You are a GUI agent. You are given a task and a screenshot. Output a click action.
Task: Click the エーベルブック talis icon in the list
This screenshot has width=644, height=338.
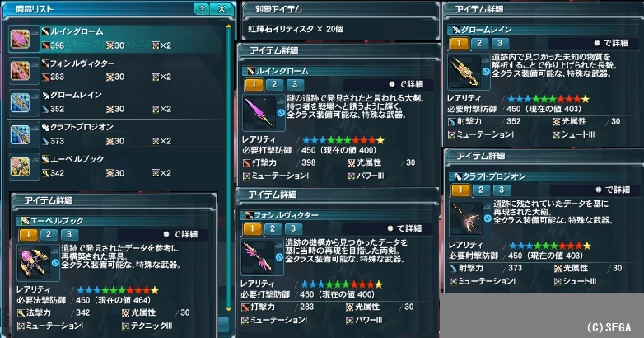click(20, 167)
